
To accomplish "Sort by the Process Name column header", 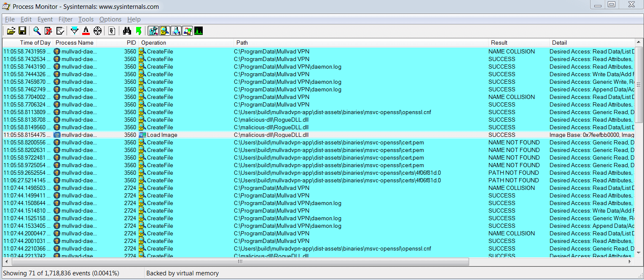I will [x=75, y=43].
